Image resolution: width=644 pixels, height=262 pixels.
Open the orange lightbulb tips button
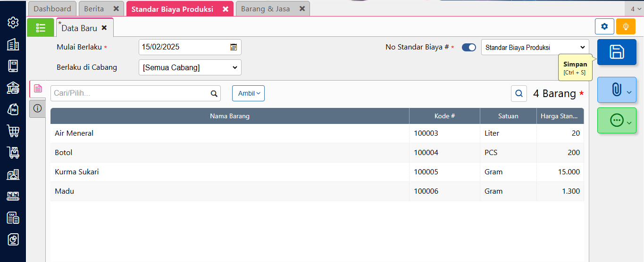tap(626, 27)
